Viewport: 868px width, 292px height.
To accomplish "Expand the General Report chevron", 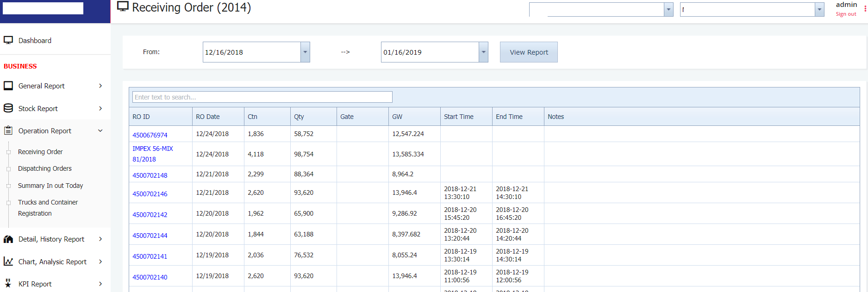I will (x=100, y=86).
